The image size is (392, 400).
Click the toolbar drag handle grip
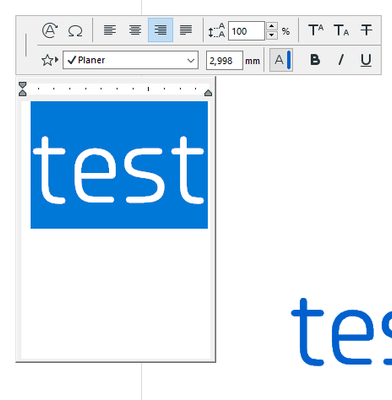coord(26,45)
